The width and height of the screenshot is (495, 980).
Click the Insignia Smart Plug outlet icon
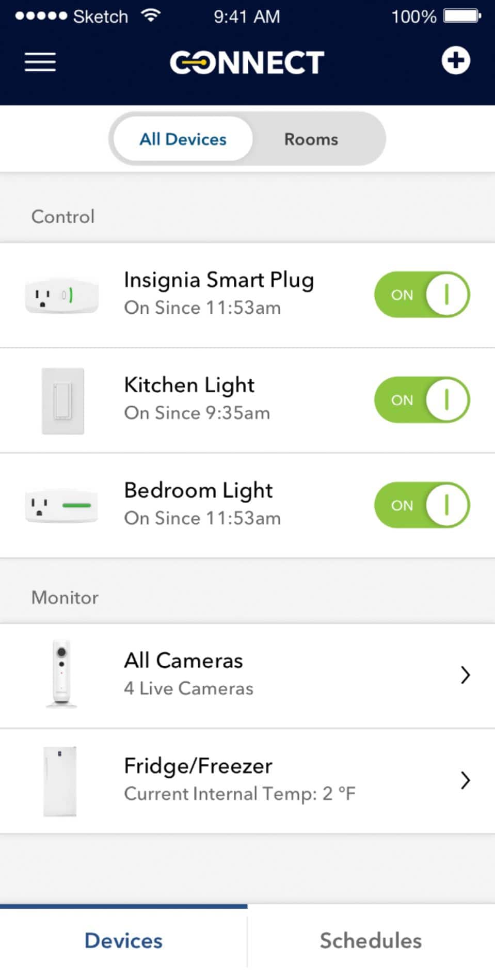(x=61, y=296)
